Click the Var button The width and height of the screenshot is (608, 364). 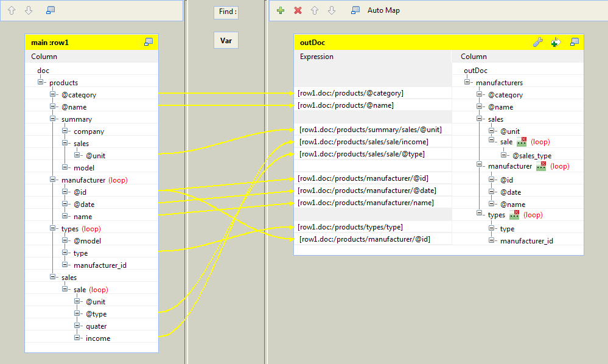tap(225, 41)
